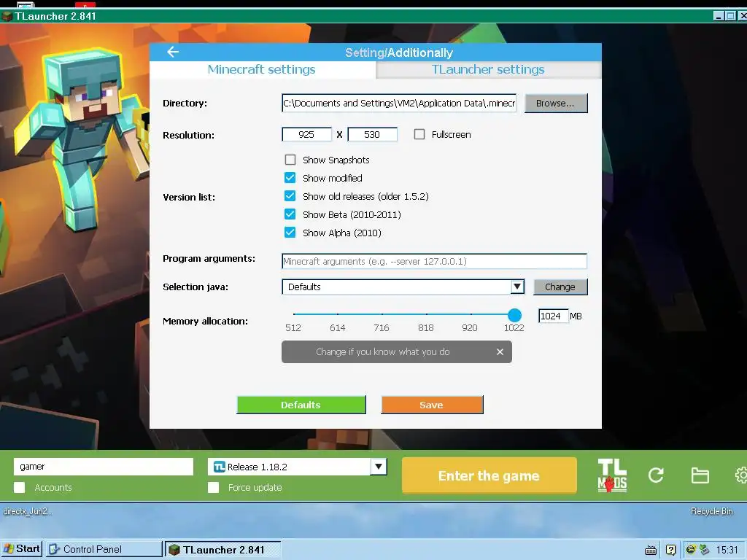Uncheck Show old releases (older 1.5.2)
This screenshot has width=747, height=560.
[x=290, y=195]
